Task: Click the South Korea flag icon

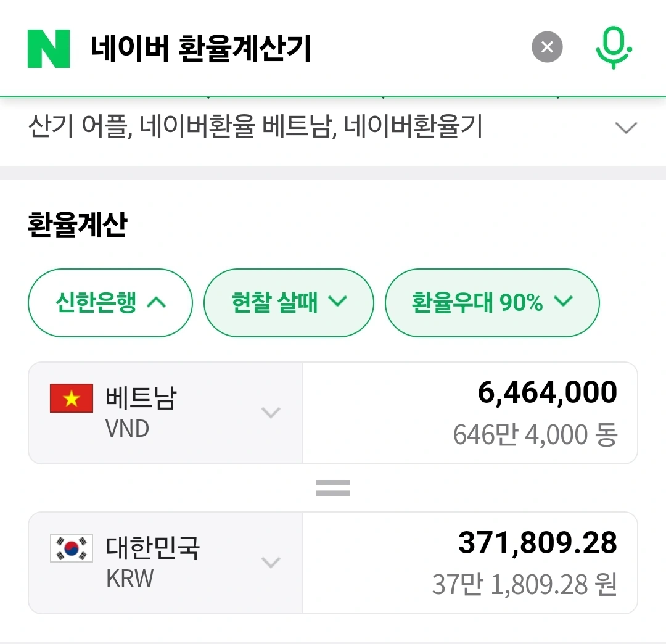Action: click(72, 548)
